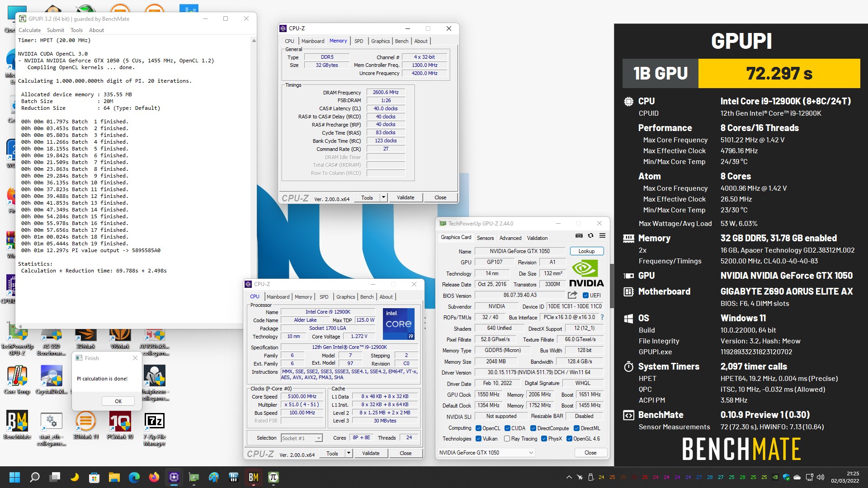The width and height of the screenshot is (868, 488).
Task: Toggle the Vulkan checkbox
Action: (x=478, y=439)
